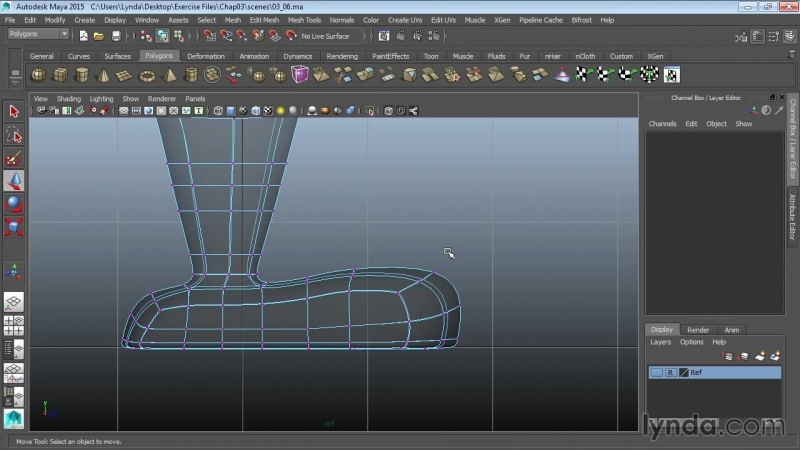This screenshot has width=800, height=450.
Task: Switch to the Deformation shelf tab
Action: (x=206, y=56)
